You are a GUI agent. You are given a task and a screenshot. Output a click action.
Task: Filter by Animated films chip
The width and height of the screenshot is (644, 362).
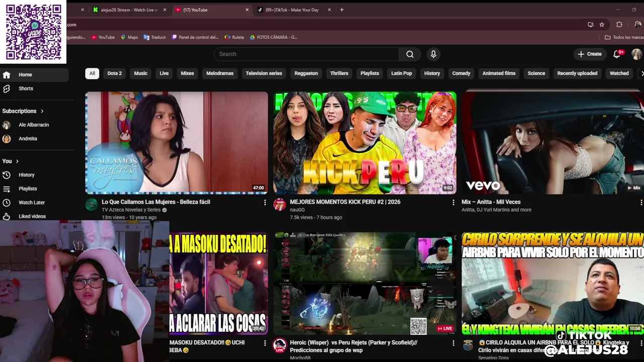tap(499, 73)
